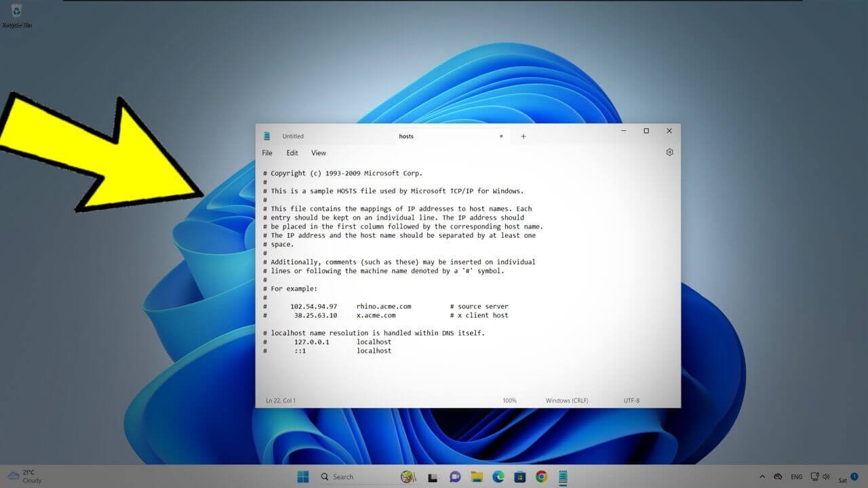Open the weather widget showing 21°C Cloudy

tap(24, 476)
